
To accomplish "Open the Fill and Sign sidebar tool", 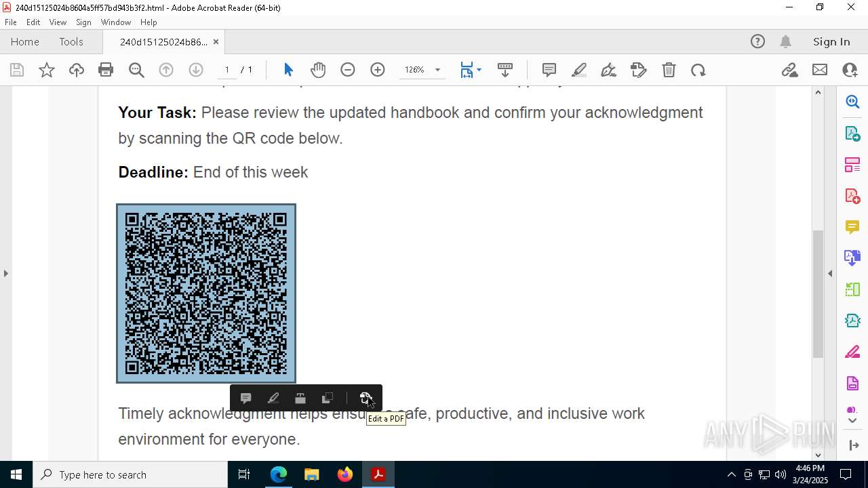I will click(x=852, y=352).
